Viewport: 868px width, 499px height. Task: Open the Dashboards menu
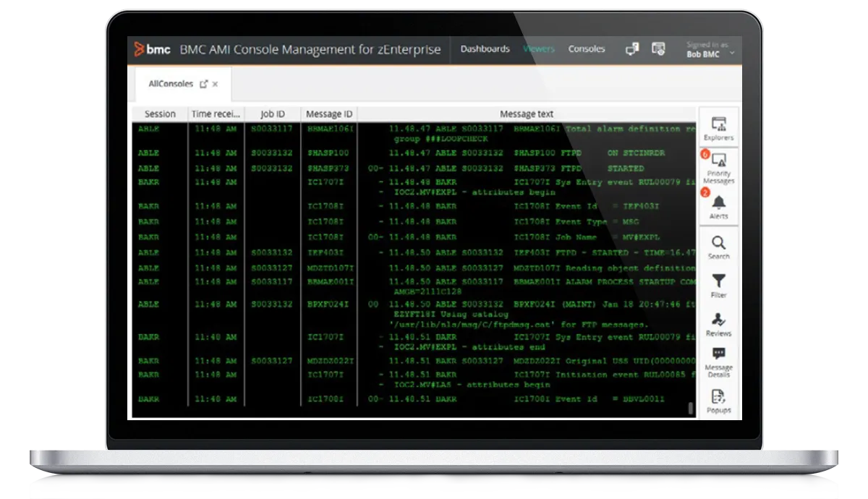(485, 49)
